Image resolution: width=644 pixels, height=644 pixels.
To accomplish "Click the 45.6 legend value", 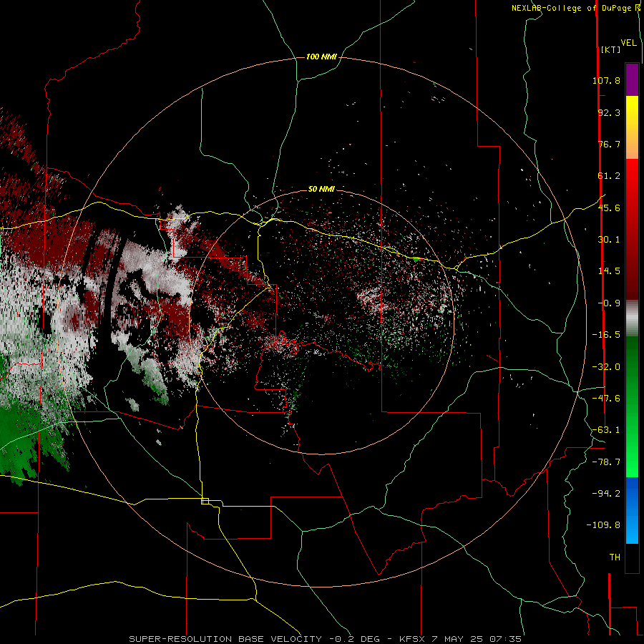I will pos(609,208).
